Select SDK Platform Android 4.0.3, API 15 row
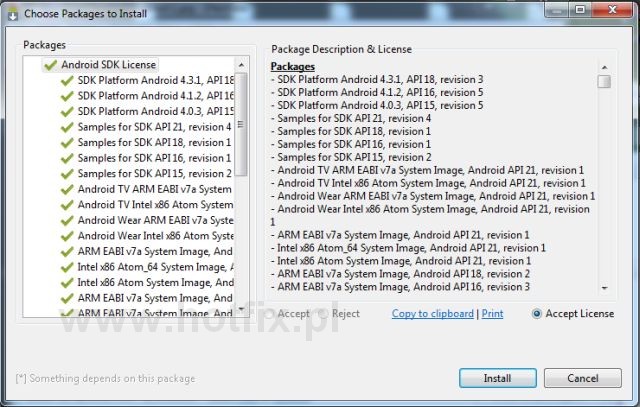This screenshot has height=407, width=640. pos(156,111)
